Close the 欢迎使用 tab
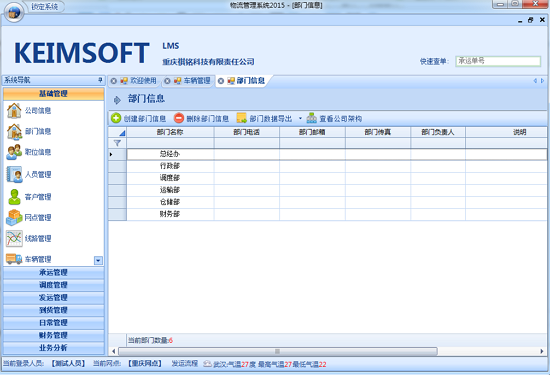Screen dimensions: 550x375 tap(114, 81)
